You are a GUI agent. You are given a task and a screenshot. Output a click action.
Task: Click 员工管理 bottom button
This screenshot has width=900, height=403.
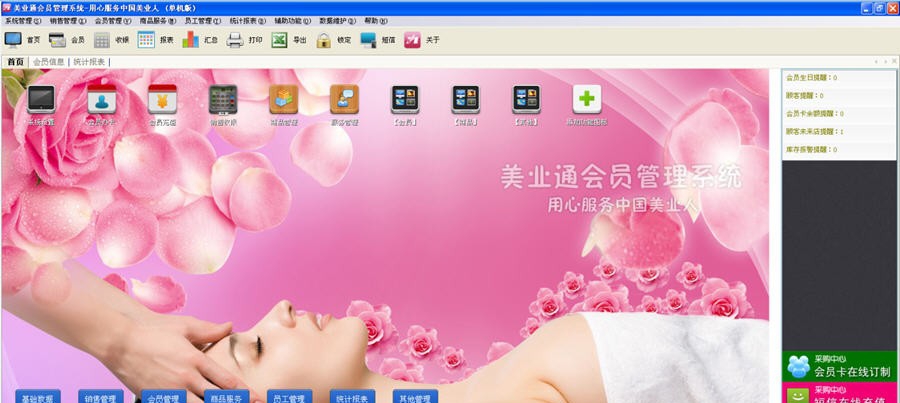tap(289, 397)
